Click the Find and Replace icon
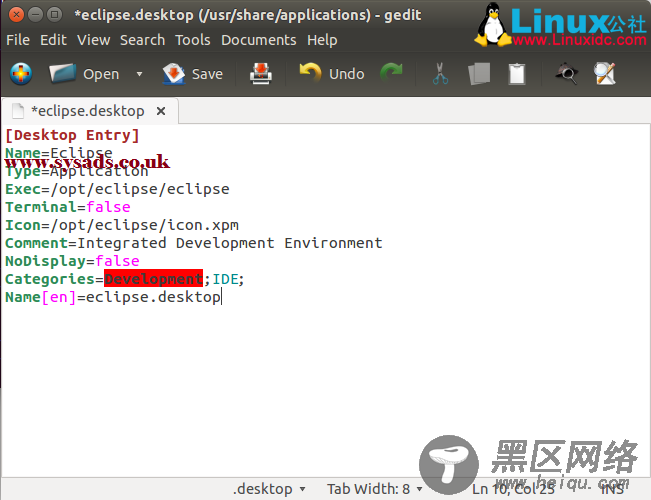651x500 pixels. point(604,74)
